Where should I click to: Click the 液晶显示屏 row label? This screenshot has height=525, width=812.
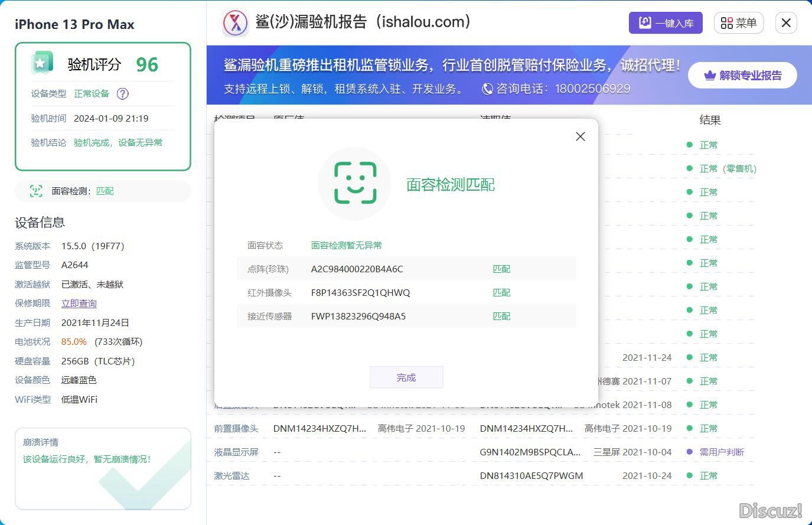click(x=236, y=452)
